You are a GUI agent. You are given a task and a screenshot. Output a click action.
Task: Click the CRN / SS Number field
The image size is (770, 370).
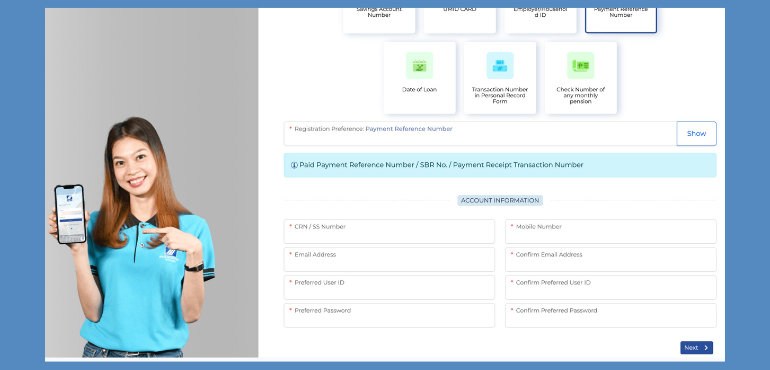coord(389,231)
